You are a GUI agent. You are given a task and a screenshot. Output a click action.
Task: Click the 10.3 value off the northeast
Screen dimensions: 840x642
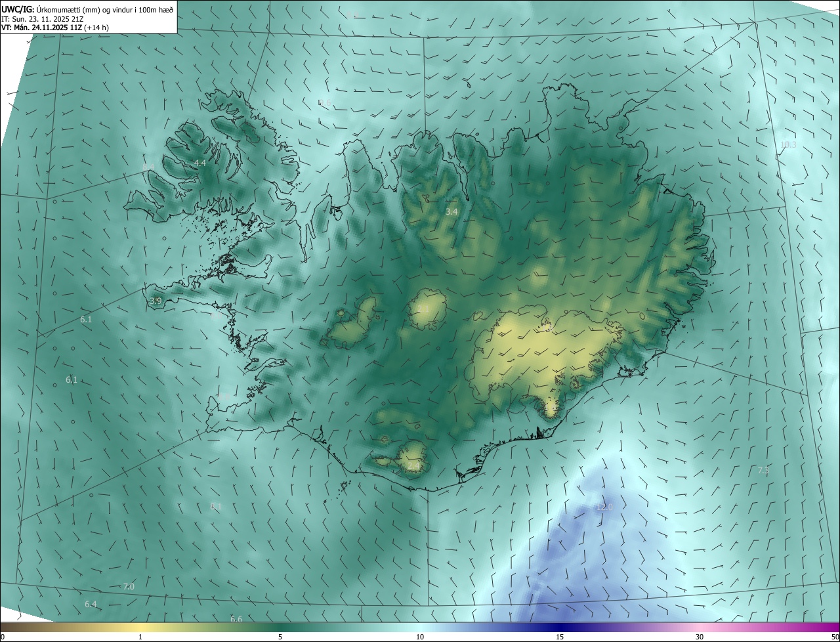point(788,145)
